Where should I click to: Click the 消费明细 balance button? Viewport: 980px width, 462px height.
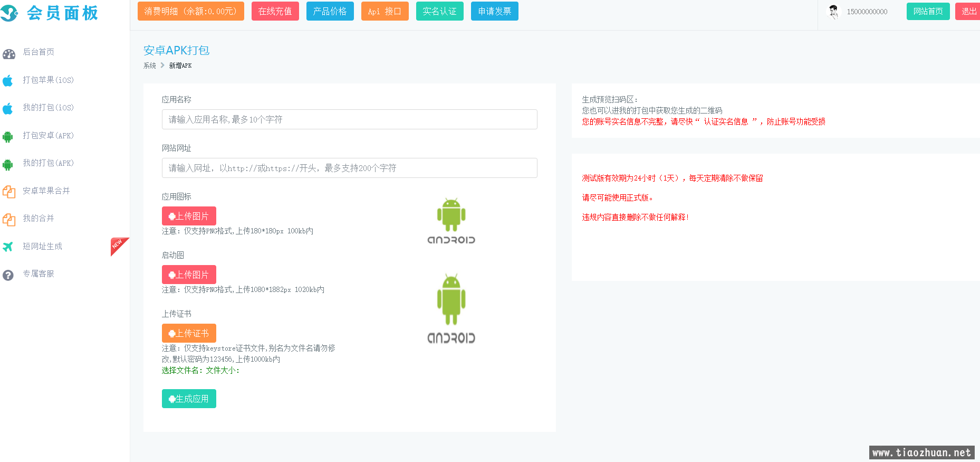[191, 11]
